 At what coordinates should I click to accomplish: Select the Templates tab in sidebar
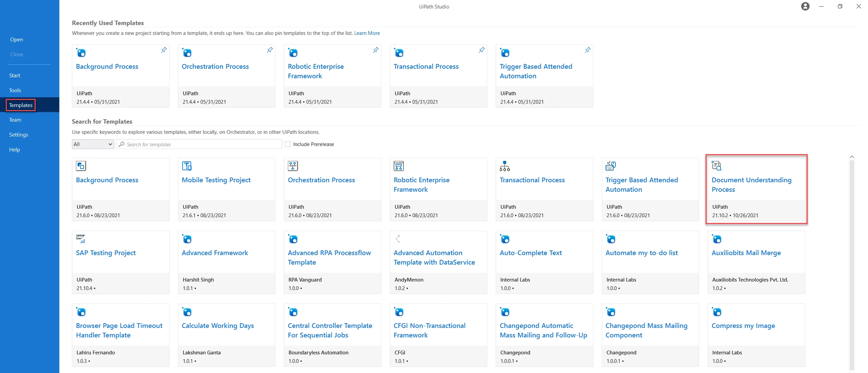pyautogui.click(x=21, y=105)
